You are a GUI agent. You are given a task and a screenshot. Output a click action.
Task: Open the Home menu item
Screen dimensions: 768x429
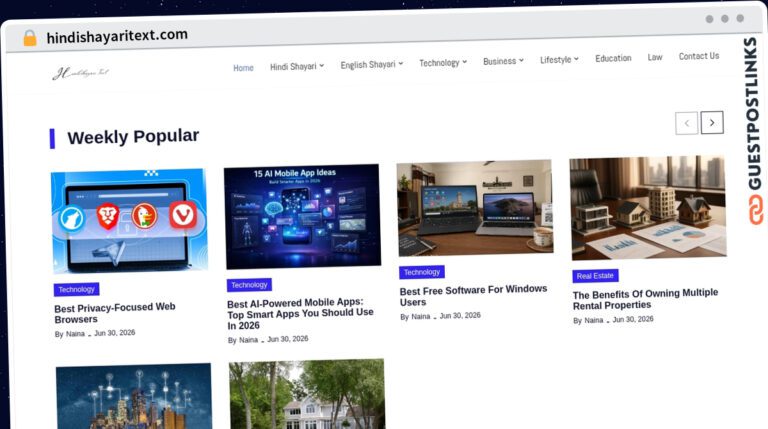coord(243,68)
